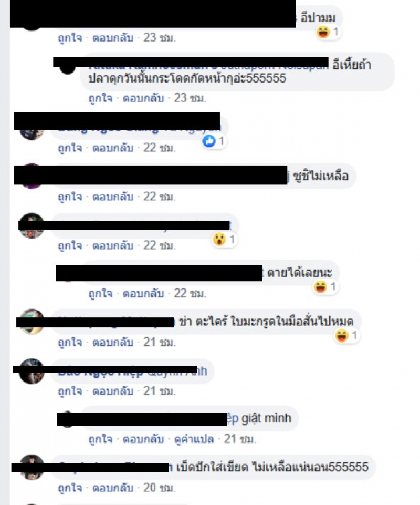This screenshot has height=505, width=420.
Task: Click the haha reaction on the ตายได้เลยนะ comment
Action: 321,286
